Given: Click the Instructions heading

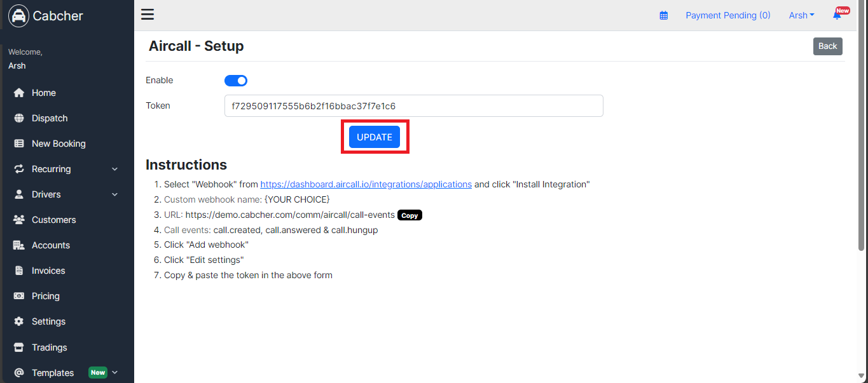Looking at the screenshot, I should pos(186,165).
